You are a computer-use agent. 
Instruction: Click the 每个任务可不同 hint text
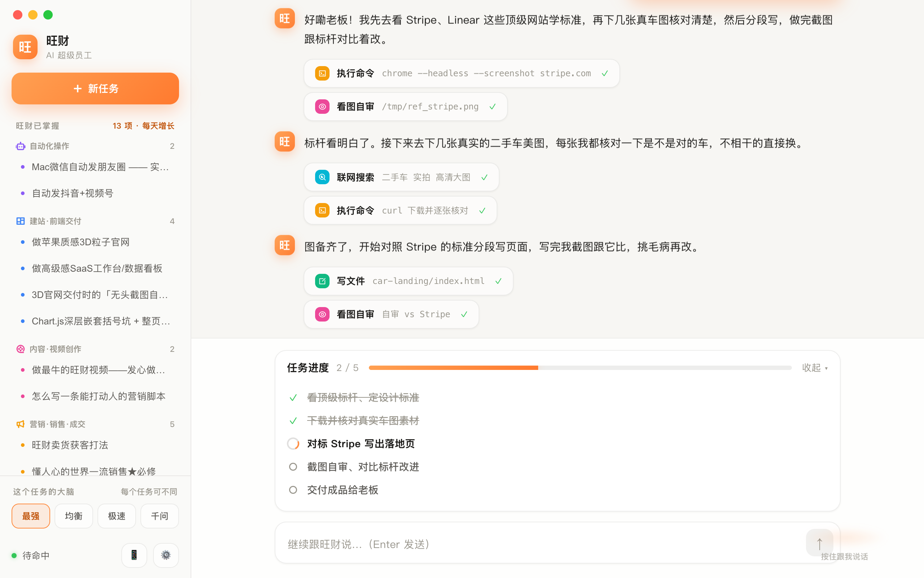[x=149, y=492]
